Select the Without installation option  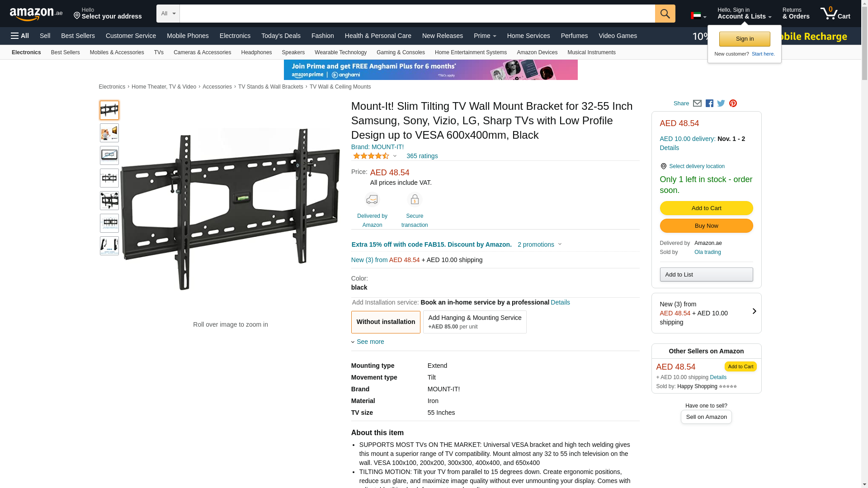pos(386,322)
